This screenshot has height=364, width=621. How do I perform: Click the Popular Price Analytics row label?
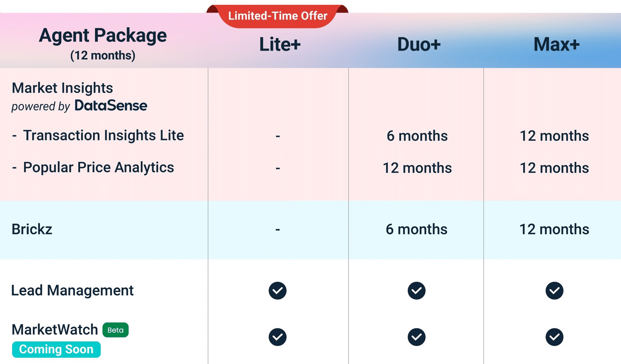(x=98, y=168)
